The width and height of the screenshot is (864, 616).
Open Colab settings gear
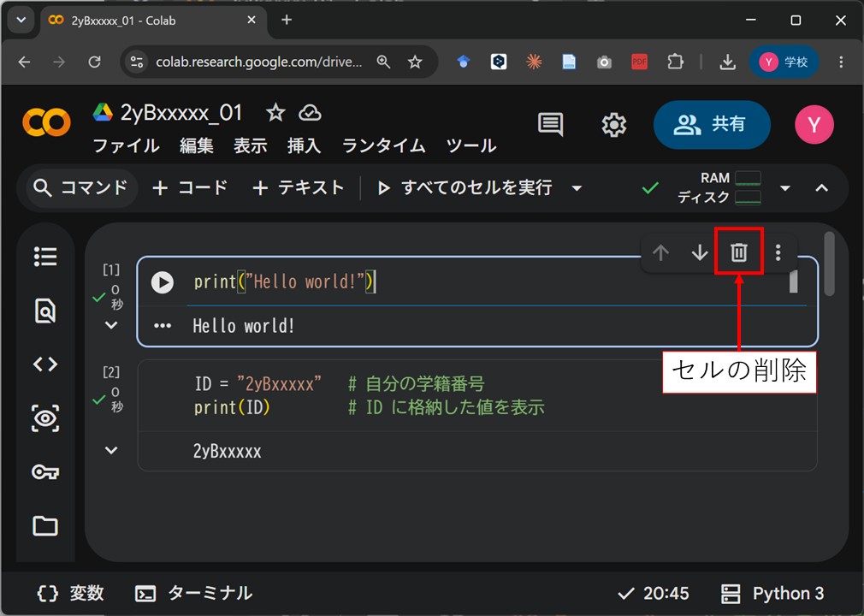coord(614,125)
